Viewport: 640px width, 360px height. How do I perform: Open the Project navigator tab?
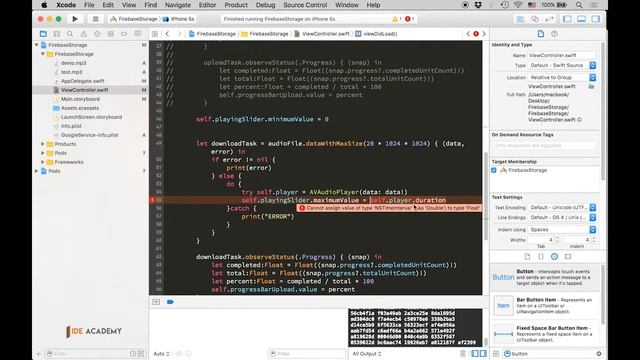pyautogui.click(x=43, y=34)
